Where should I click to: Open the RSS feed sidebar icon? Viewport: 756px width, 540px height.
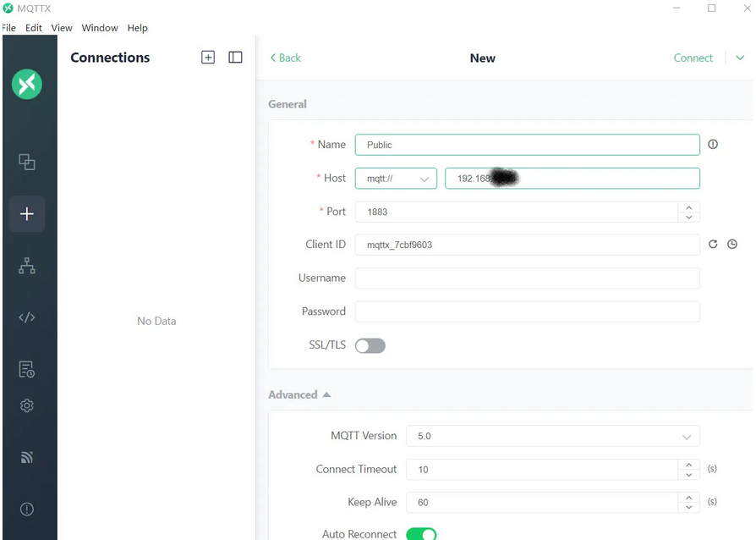click(x=27, y=457)
